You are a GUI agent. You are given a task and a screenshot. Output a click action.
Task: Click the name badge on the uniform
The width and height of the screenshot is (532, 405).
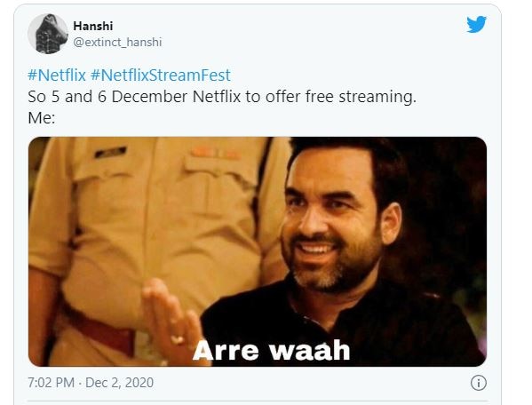pos(111,152)
